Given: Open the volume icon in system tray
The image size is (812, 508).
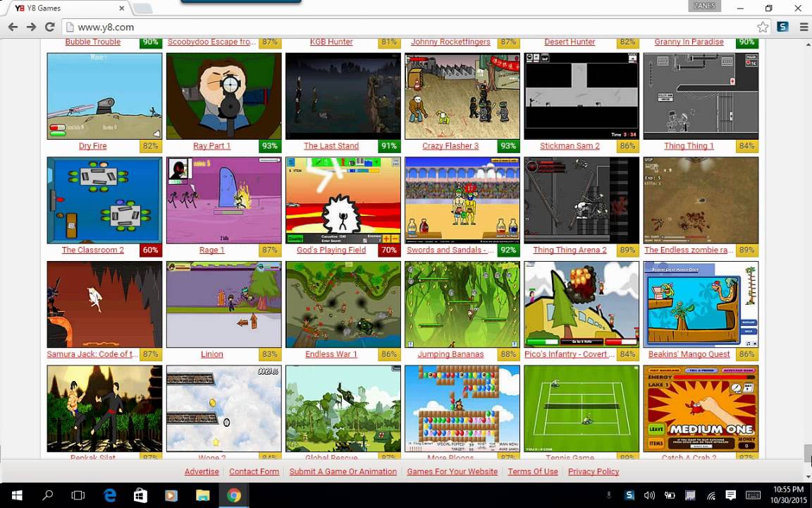Looking at the screenshot, I should (x=649, y=495).
